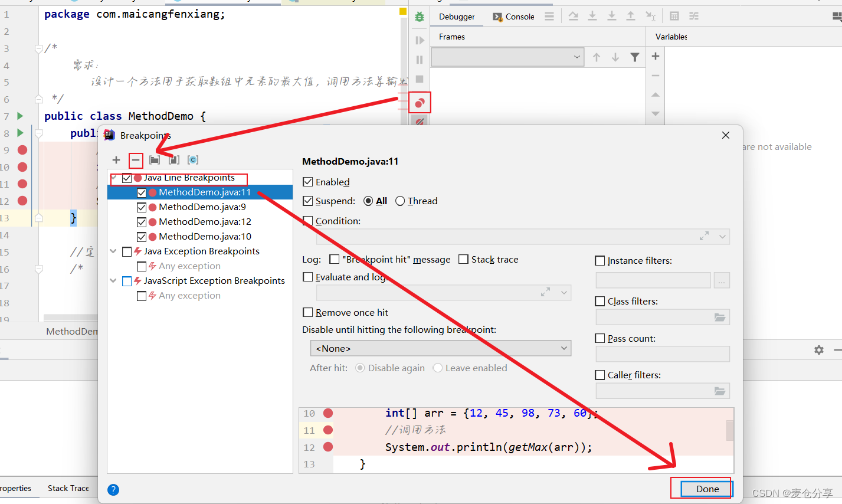Collapse the Java Line Breakpoints tree node
Screen dimensions: 842x504
pyautogui.click(x=113, y=178)
